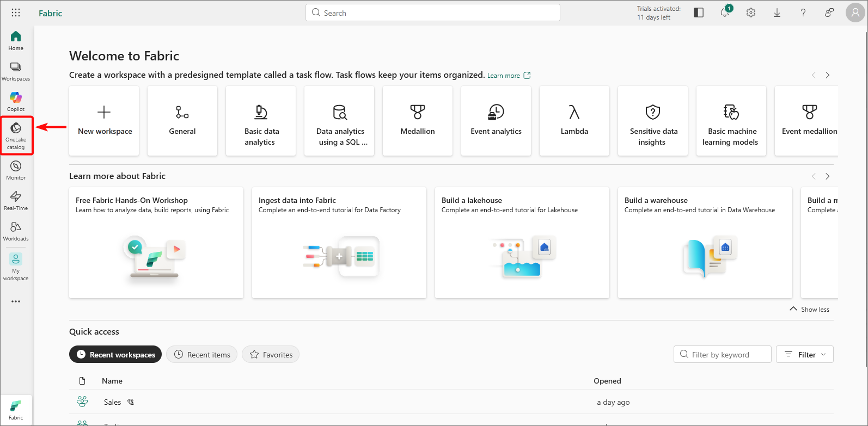
Task: Open the help question mark
Action: (x=803, y=13)
